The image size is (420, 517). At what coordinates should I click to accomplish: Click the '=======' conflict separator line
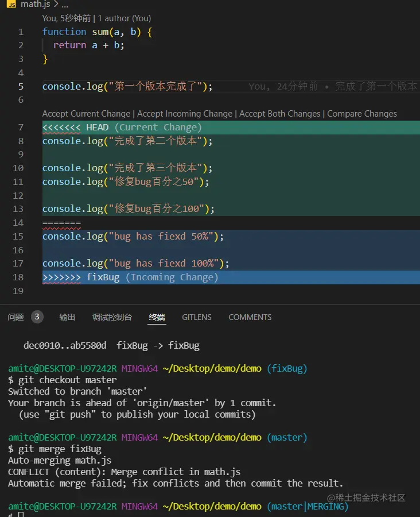click(61, 223)
